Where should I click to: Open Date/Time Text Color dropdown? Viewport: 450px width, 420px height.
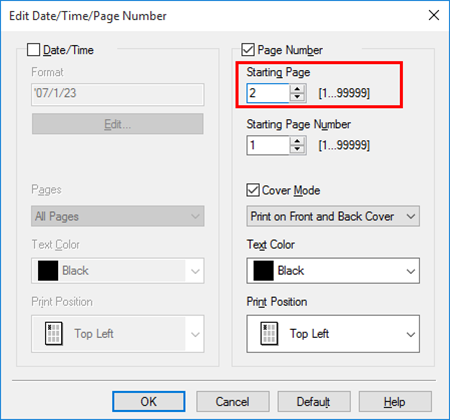(118, 271)
